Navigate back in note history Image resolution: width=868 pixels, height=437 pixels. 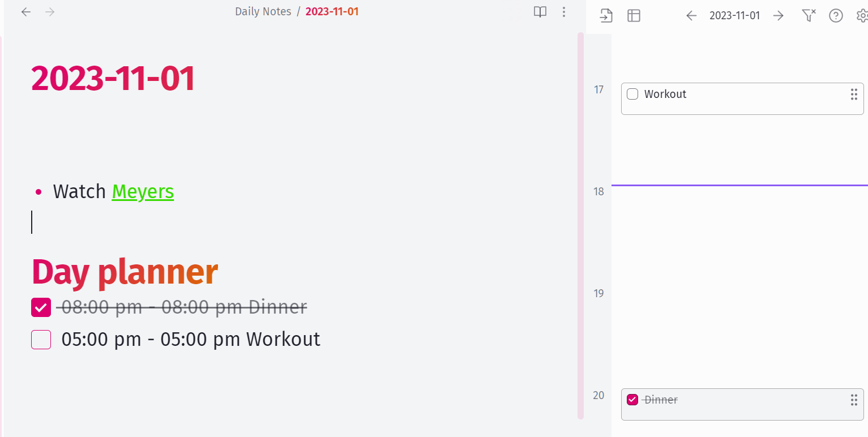(x=25, y=11)
